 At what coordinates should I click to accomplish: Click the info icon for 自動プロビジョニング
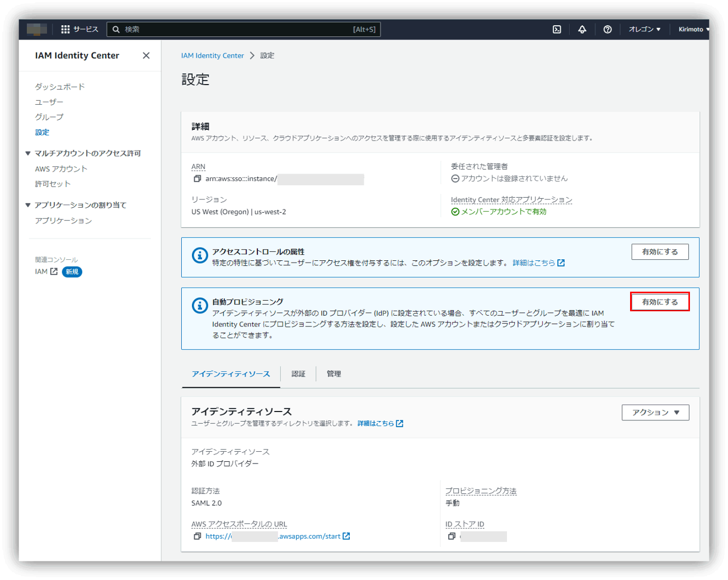click(x=200, y=305)
